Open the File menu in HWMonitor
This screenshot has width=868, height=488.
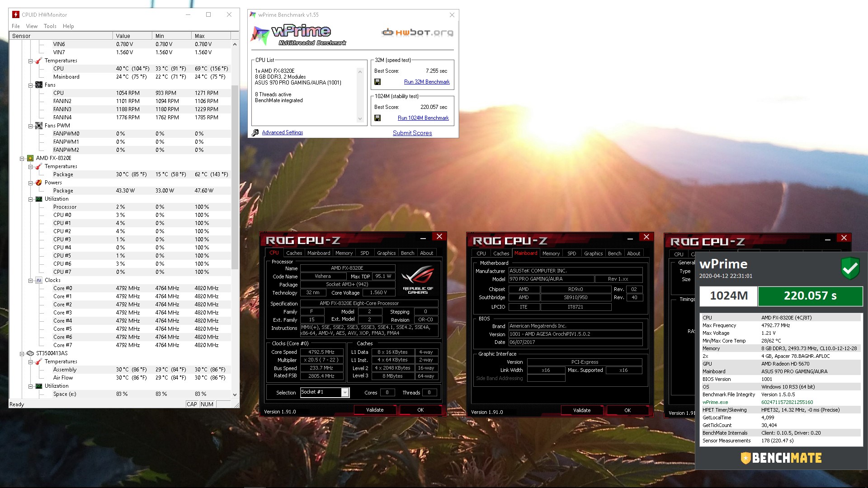tap(16, 26)
